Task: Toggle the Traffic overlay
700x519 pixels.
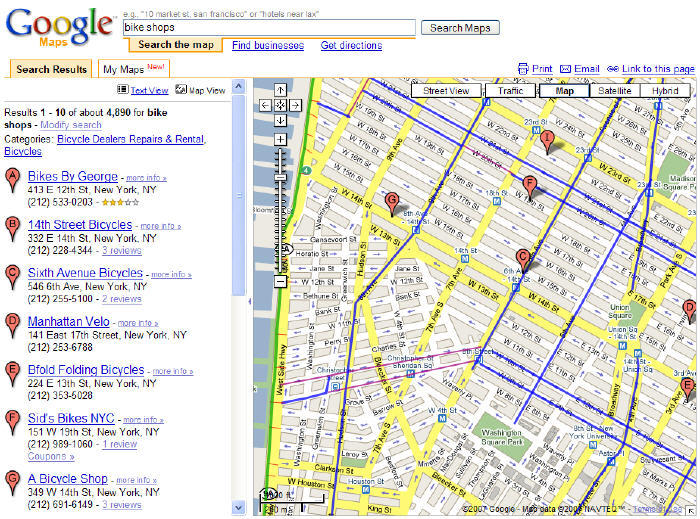Action: pos(510,91)
